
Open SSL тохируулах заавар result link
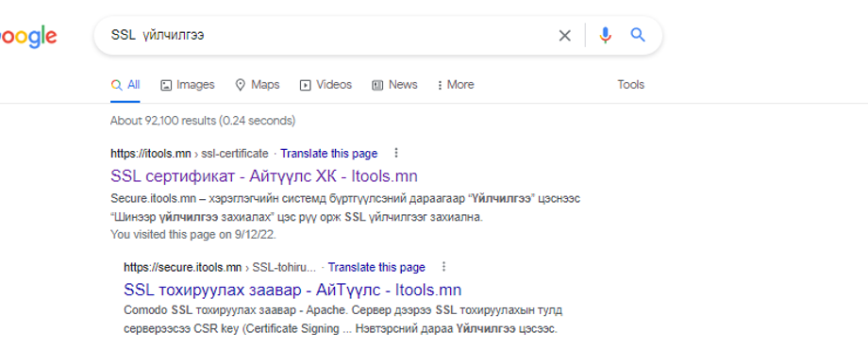pos(292,290)
